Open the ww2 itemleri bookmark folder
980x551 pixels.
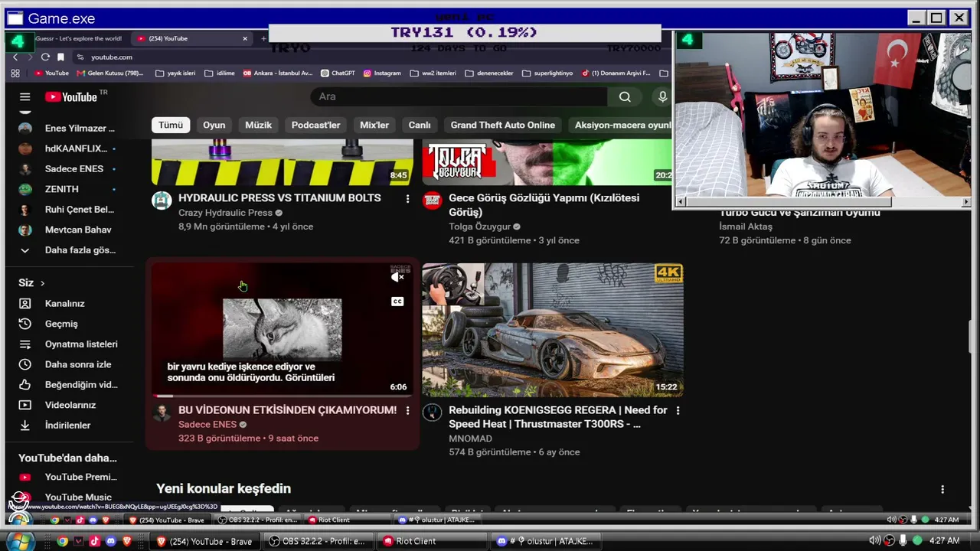point(433,73)
